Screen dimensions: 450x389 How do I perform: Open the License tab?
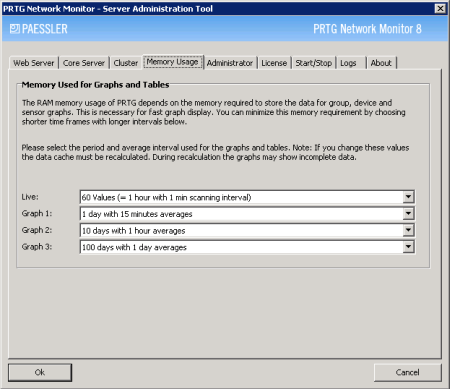click(274, 63)
